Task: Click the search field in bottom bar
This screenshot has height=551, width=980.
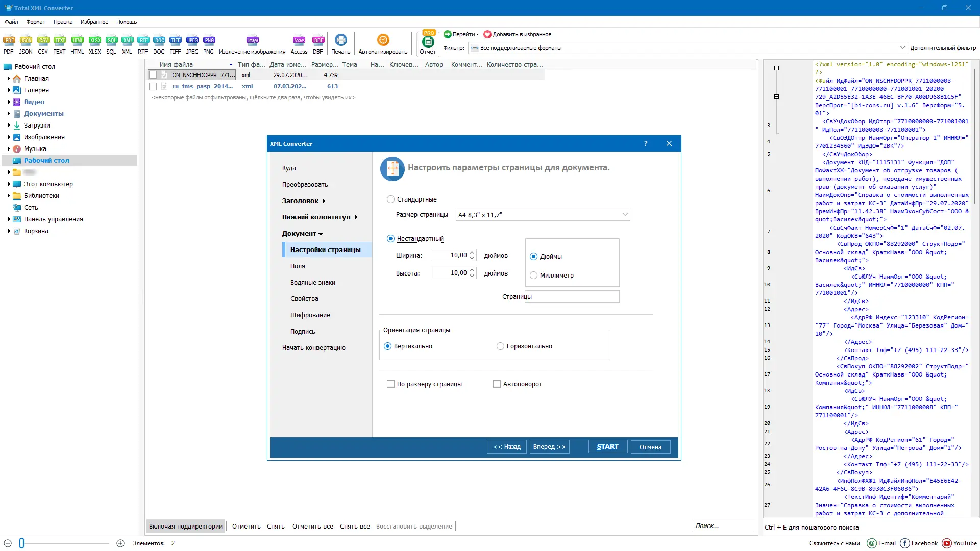Action: coord(723,526)
